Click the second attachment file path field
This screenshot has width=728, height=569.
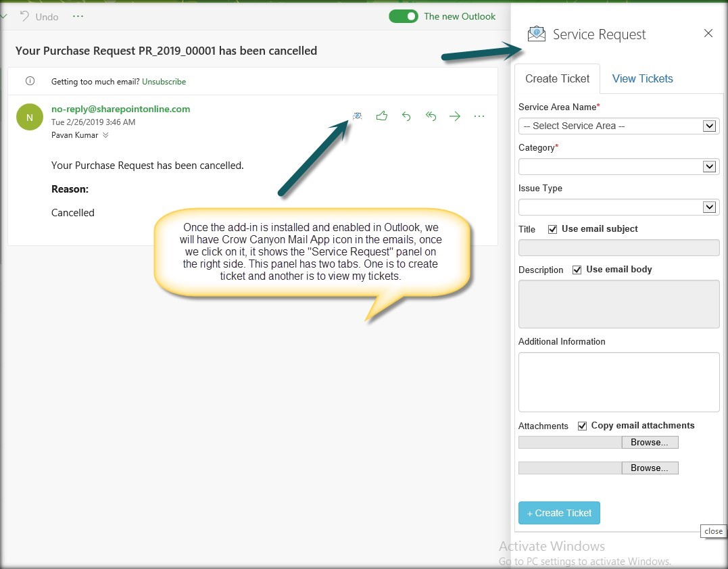570,468
